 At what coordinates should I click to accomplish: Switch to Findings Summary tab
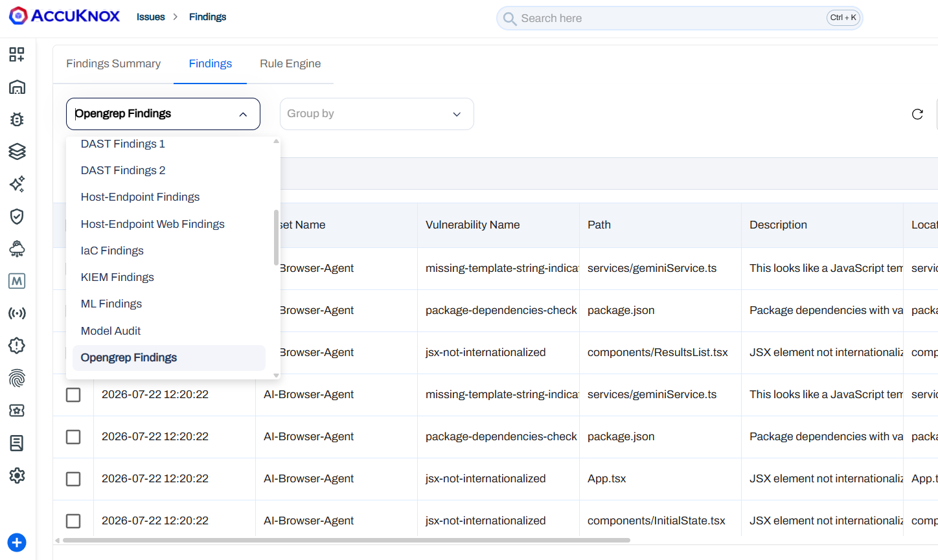[x=113, y=63]
